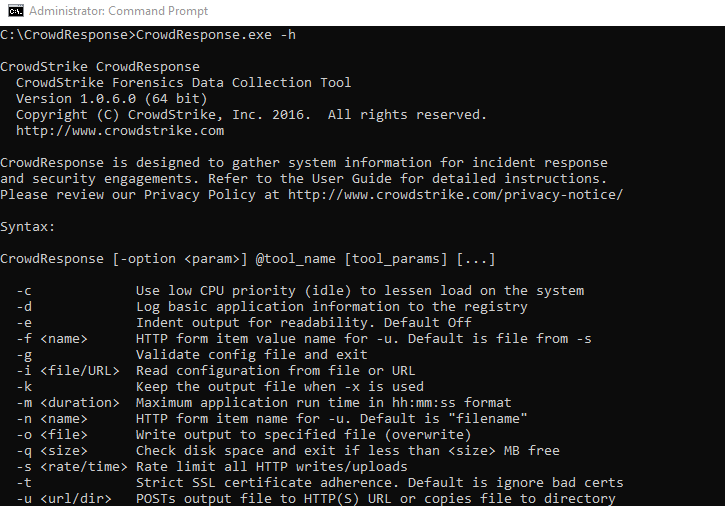The width and height of the screenshot is (725, 506).
Task: Click the http://www.crowdstrike.com URL text
Action: (x=120, y=131)
